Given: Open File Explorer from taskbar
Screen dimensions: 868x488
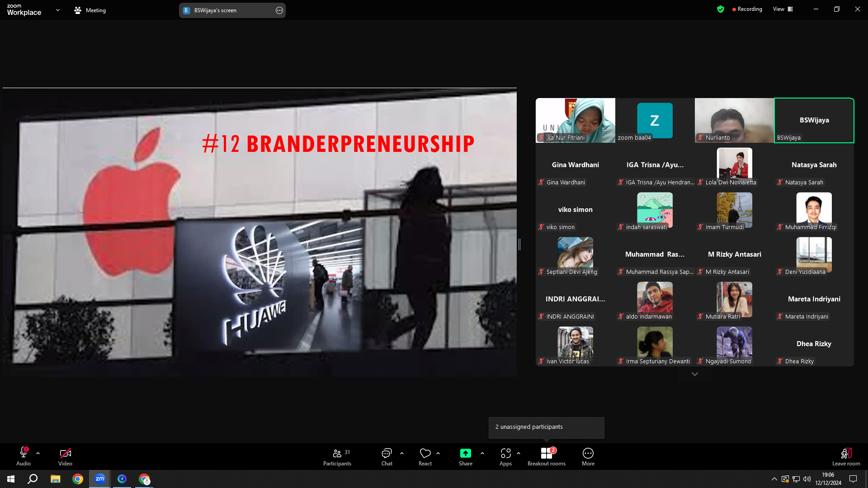Looking at the screenshot, I should [55, 479].
